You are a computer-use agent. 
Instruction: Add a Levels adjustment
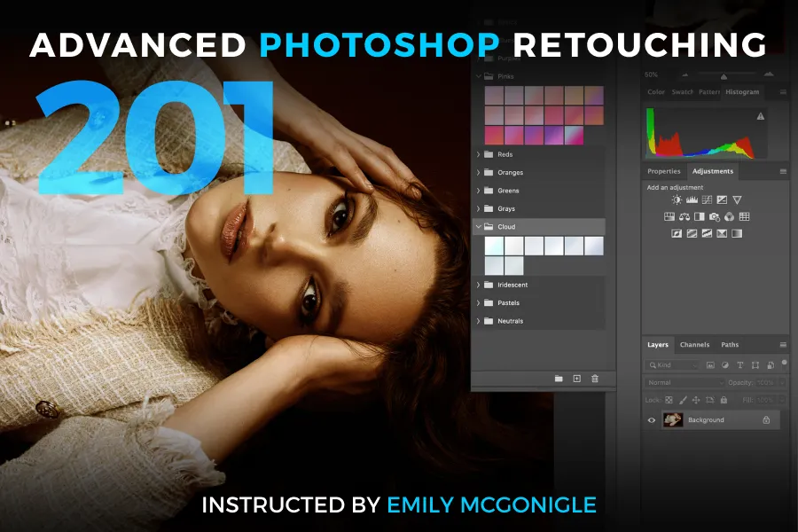click(x=692, y=200)
